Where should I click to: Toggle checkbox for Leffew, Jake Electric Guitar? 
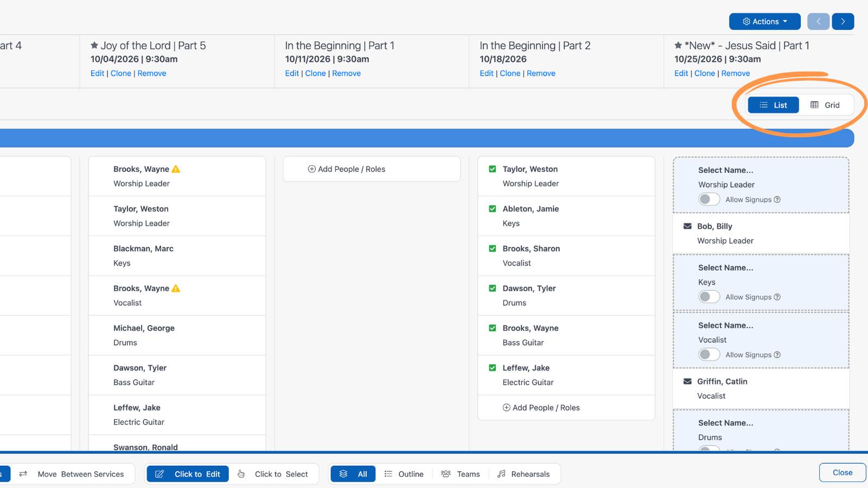[x=493, y=368]
